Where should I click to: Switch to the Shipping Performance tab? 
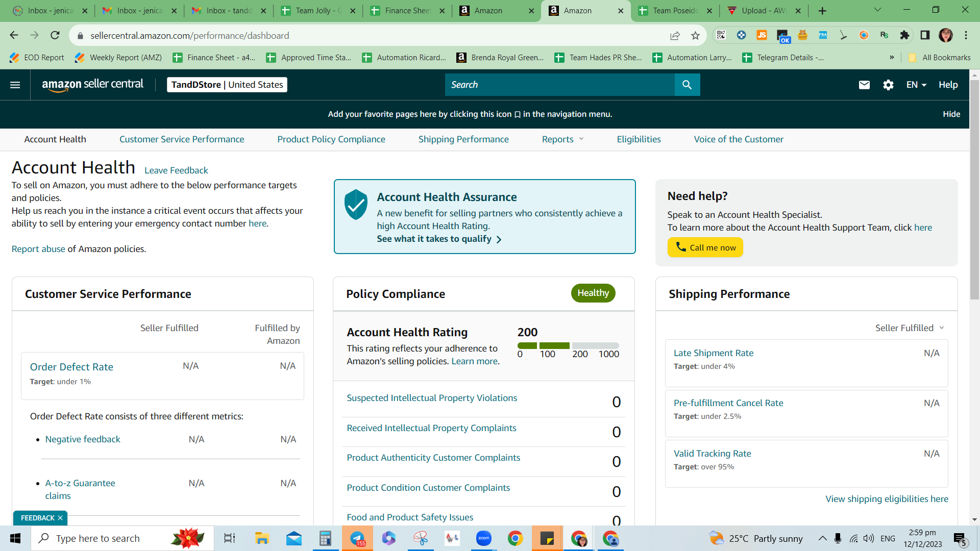(463, 139)
